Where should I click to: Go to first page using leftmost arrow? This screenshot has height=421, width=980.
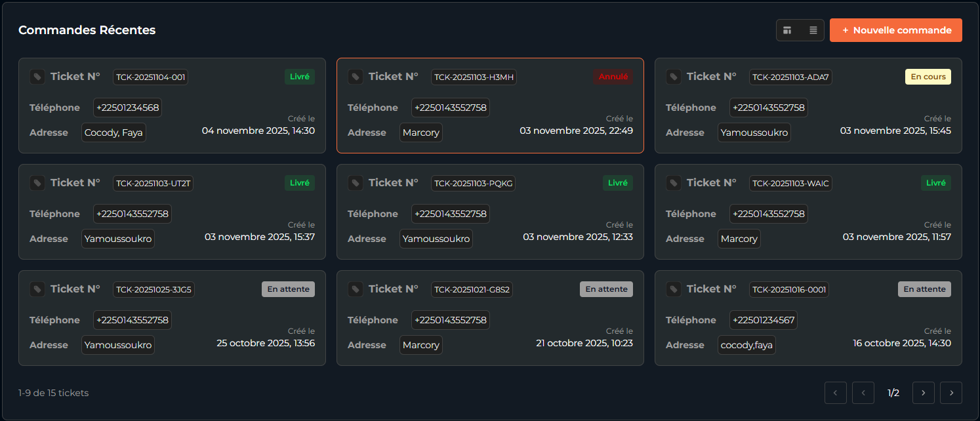coord(835,393)
